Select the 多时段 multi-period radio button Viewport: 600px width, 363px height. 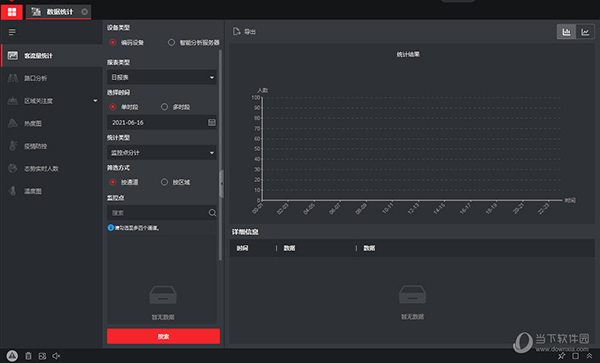pyautogui.click(x=164, y=107)
